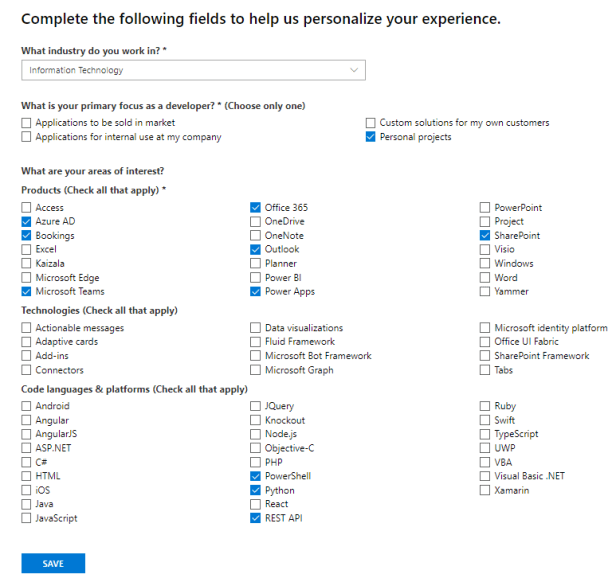This screenshot has height=582, width=616.
Task: Uncheck the Bookings product checkbox
Action: (x=26, y=236)
